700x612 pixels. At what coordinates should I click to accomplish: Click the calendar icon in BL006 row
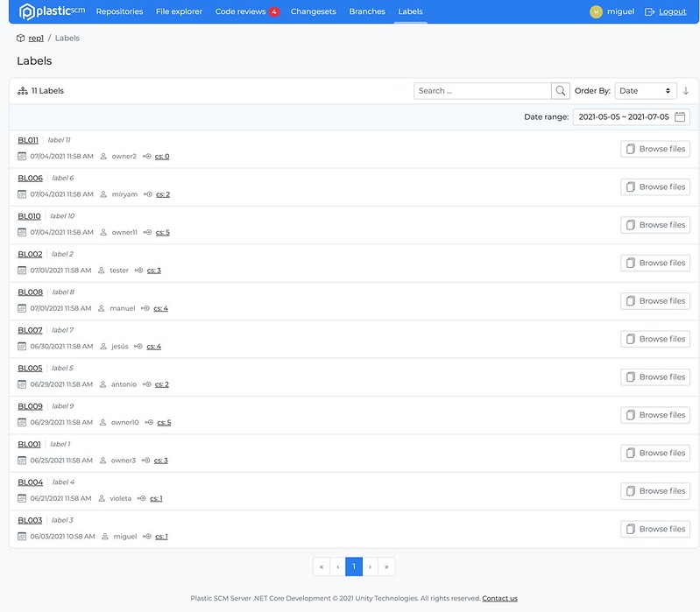(x=22, y=194)
